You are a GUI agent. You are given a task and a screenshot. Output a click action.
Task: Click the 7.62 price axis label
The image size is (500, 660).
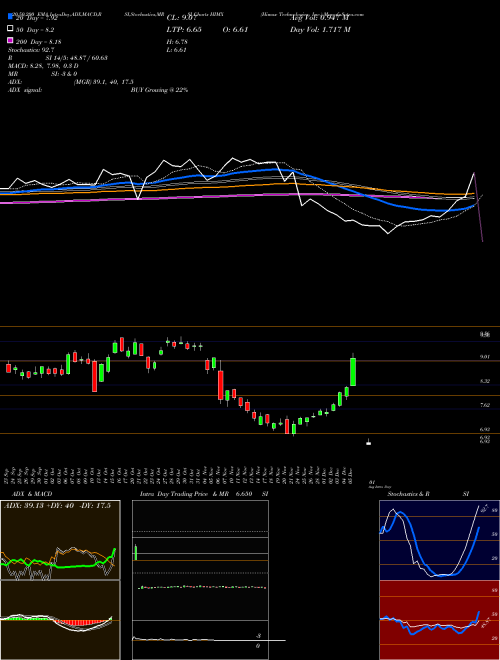point(484,405)
